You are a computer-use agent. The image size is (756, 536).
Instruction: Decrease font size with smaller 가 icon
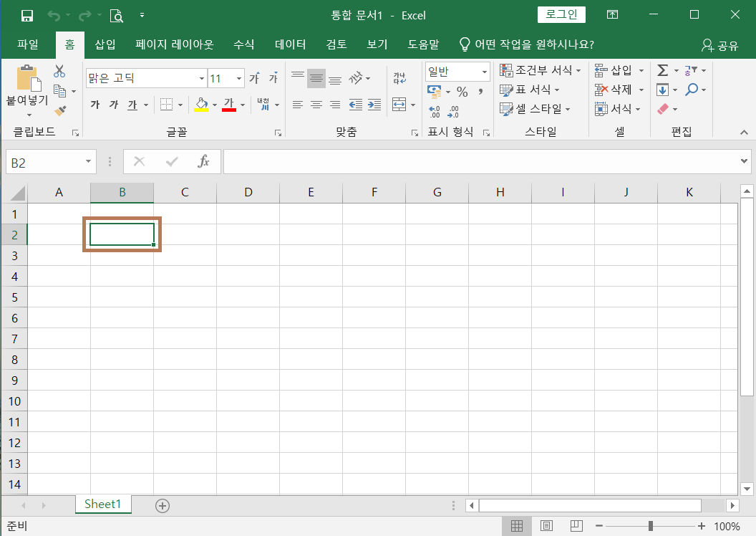pos(273,77)
